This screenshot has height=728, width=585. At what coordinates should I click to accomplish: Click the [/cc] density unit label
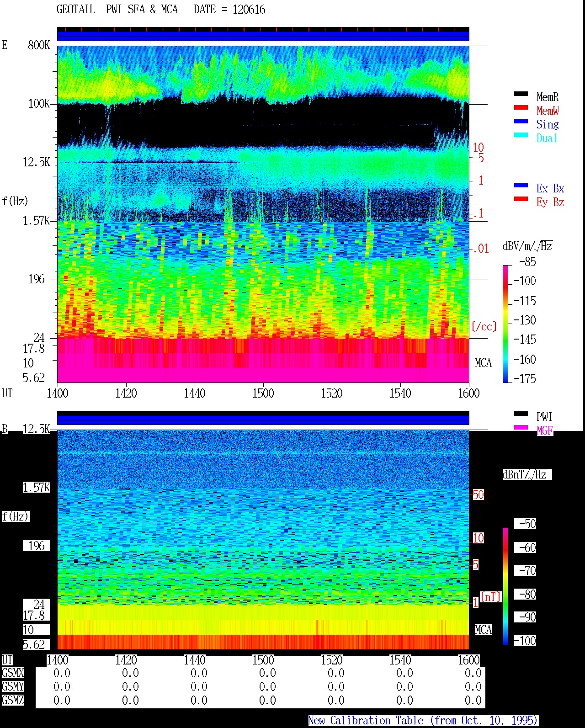pyautogui.click(x=484, y=326)
